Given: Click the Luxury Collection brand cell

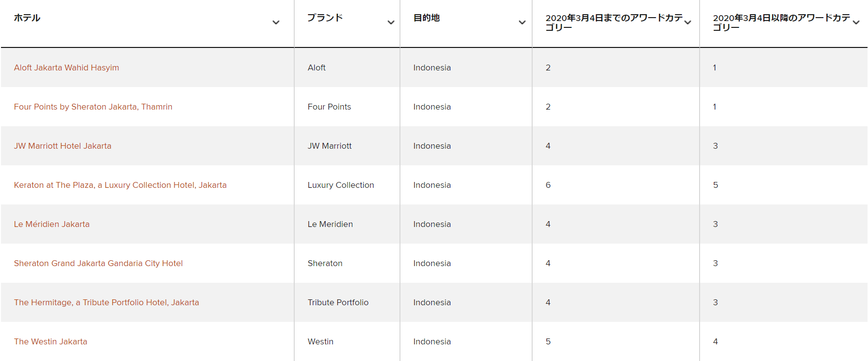Looking at the screenshot, I should pyautogui.click(x=341, y=185).
